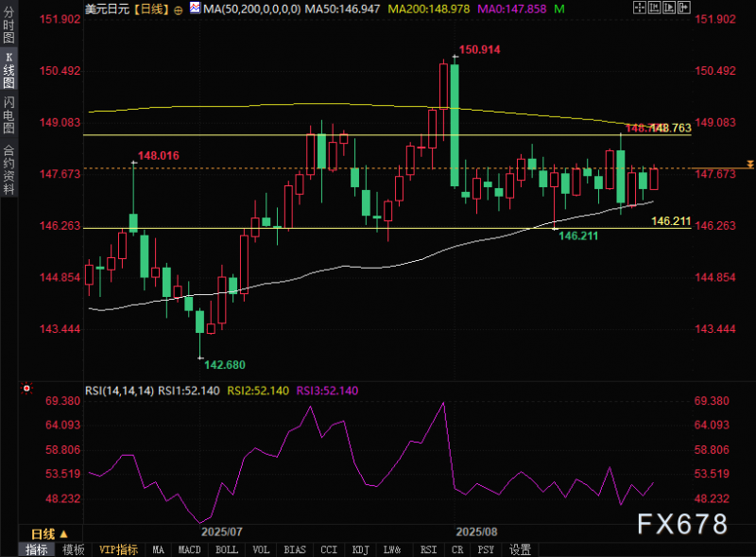Viewport: 756px width, 557px height.
Task: Select the 指标 bottom tab
Action: point(37,549)
